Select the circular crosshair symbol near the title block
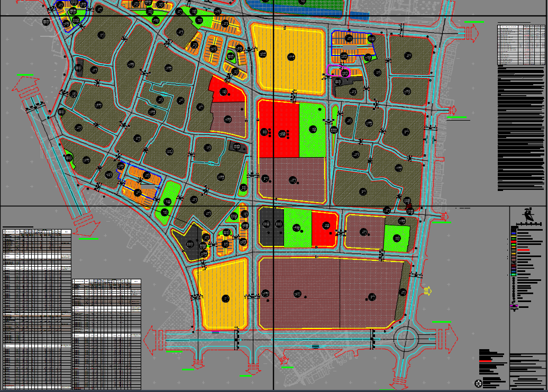 click(x=479, y=383)
